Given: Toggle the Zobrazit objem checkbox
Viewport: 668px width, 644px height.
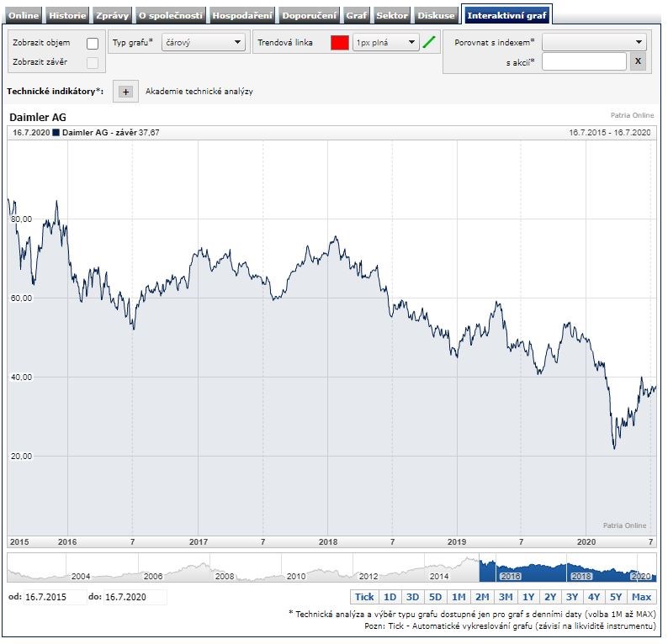Looking at the screenshot, I should [93, 43].
